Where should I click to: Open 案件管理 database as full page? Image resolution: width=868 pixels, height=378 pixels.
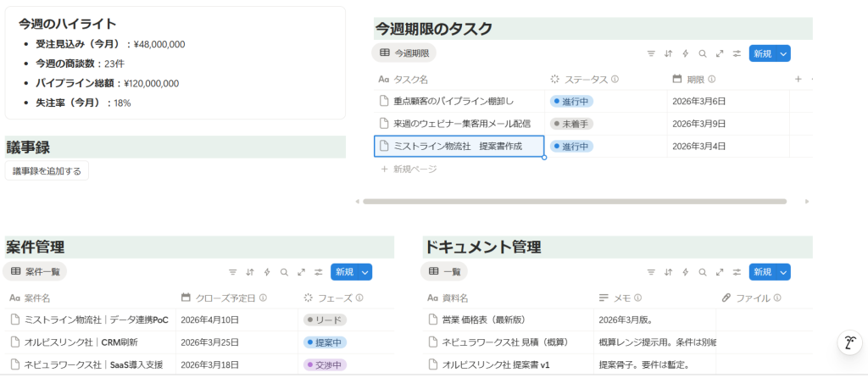pyautogui.click(x=301, y=272)
